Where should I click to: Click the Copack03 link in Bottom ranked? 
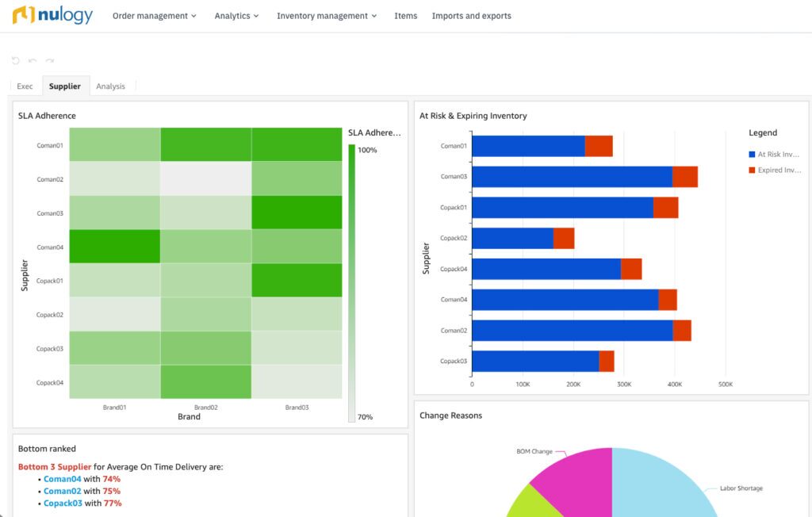tap(63, 503)
